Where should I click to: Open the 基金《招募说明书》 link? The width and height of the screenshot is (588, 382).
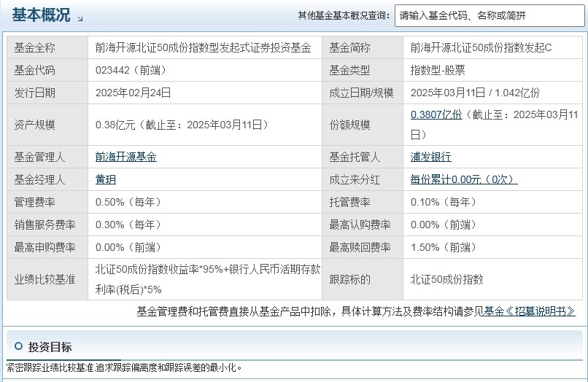coord(529,311)
